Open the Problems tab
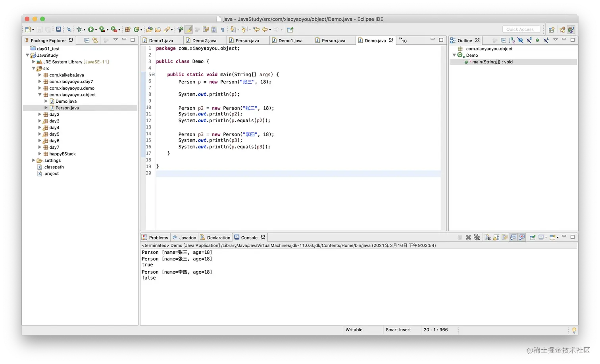This screenshot has height=364, width=600. tap(155, 238)
